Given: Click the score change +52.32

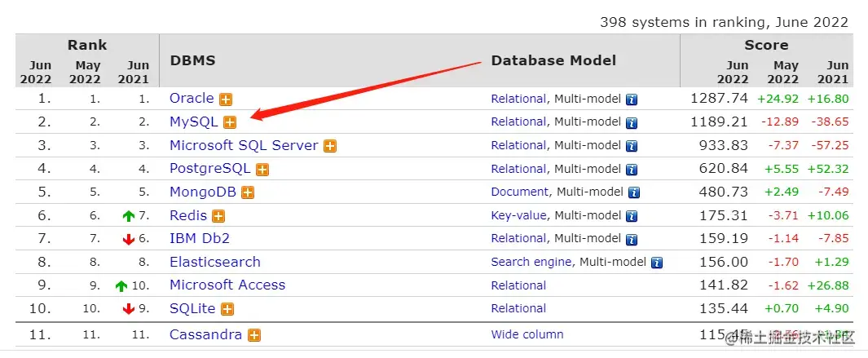Looking at the screenshot, I should coord(827,169).
